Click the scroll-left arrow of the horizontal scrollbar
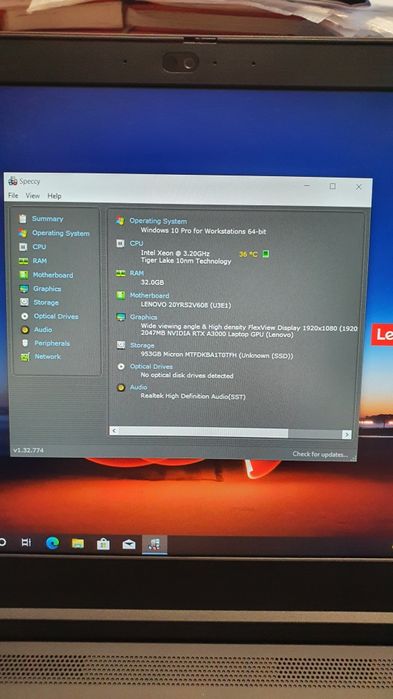 114,431
